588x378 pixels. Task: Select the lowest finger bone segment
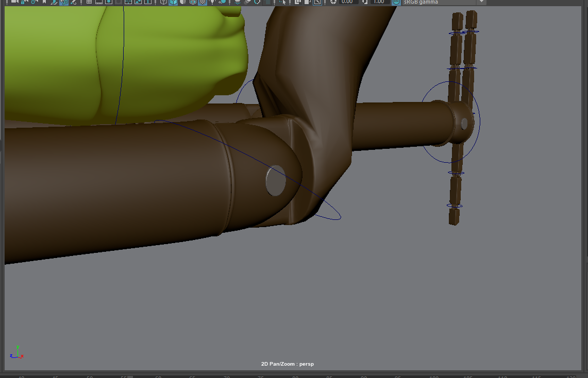pos(454,216)
